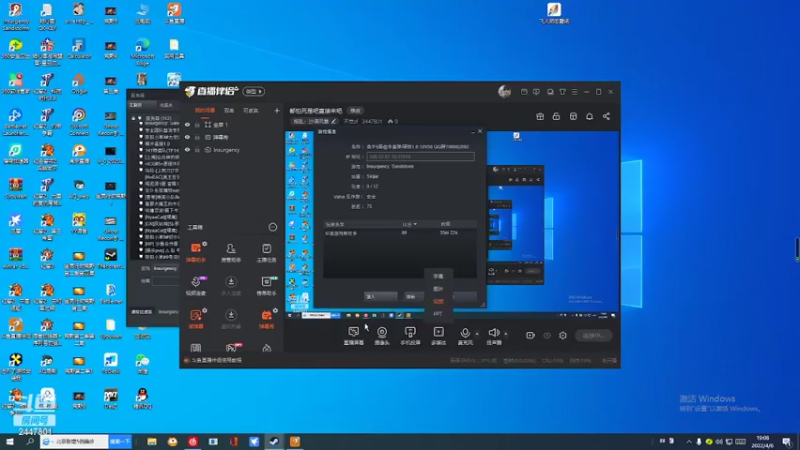Toggle visibility of the first scene source

[x=187, y=124]
